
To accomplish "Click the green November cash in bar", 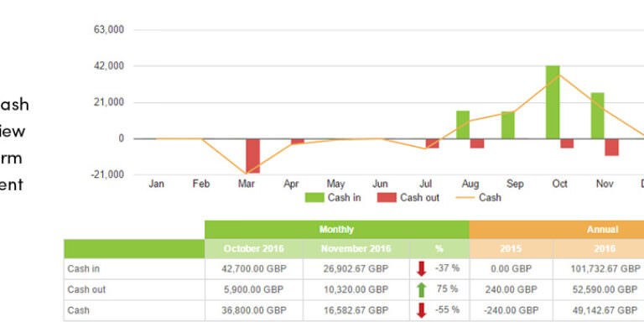I will 598,116.
